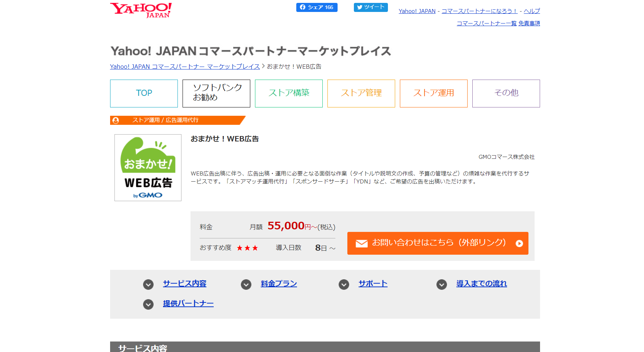Click the Yahoo! JAPAN logo
The image size is (644, 352).
click(141, 10)
